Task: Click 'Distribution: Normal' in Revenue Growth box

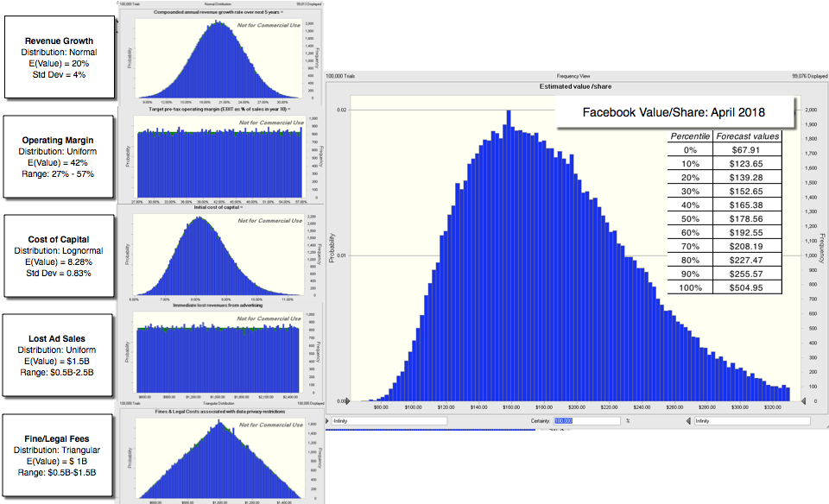Action: (x=60, y=53)
